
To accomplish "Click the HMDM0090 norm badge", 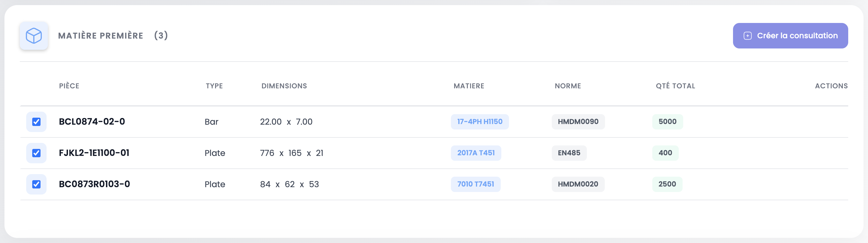I will (x=578, y=121).
